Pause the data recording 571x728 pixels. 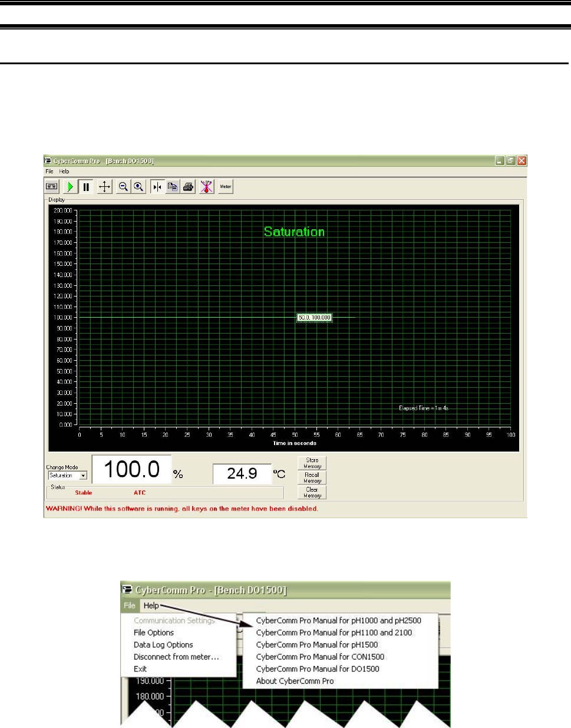tap(86, 187)
